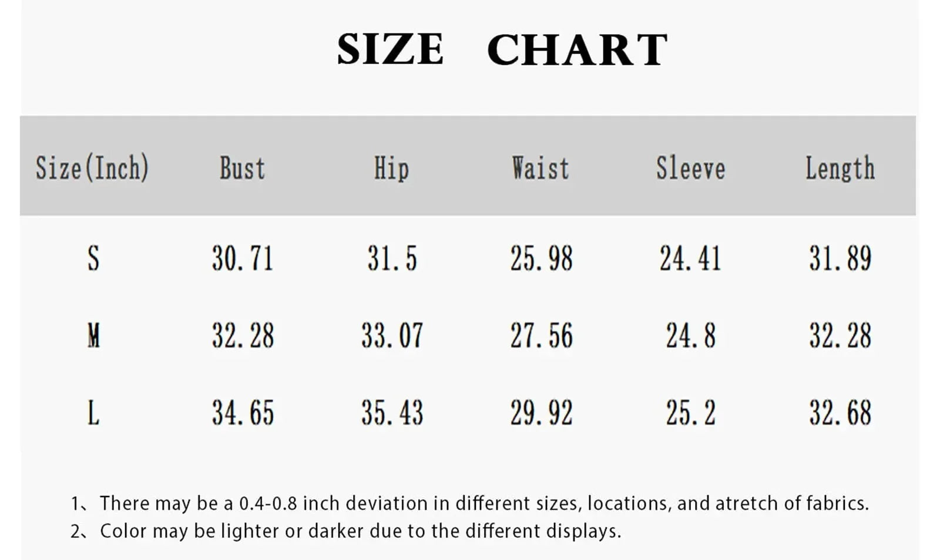Click the S size row label
Viewport: 940px width, 560px height.
click(x=93, y=258)
